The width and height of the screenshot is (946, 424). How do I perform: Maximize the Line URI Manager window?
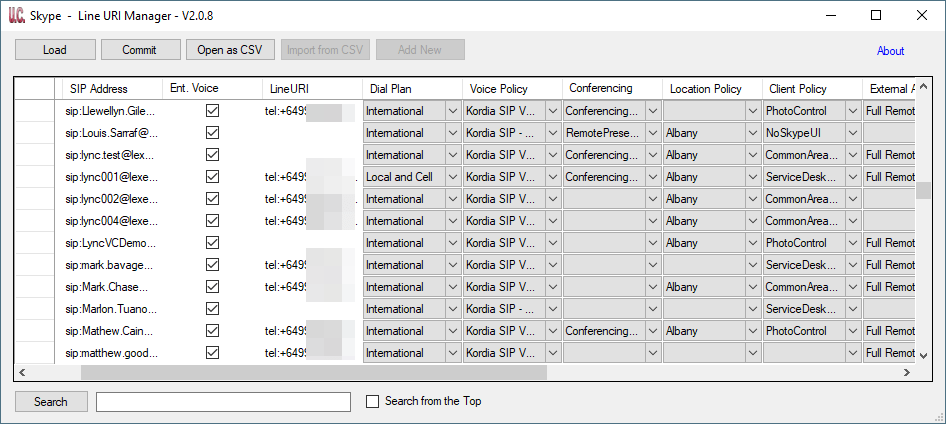(x=876, y=15)
